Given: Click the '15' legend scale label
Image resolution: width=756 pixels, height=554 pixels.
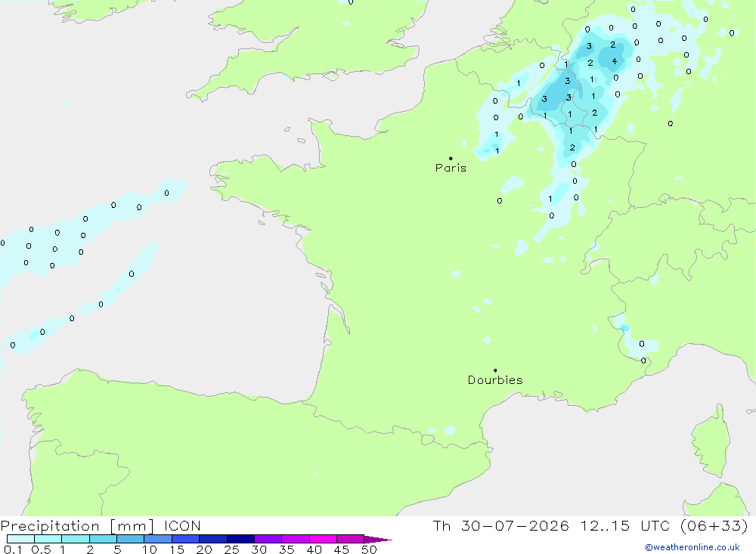Looking at the screenshot, I should coord(177,549).
